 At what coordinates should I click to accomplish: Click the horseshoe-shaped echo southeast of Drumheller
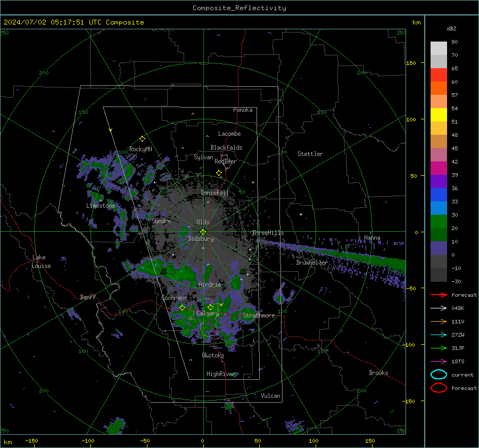coord(283,294)
